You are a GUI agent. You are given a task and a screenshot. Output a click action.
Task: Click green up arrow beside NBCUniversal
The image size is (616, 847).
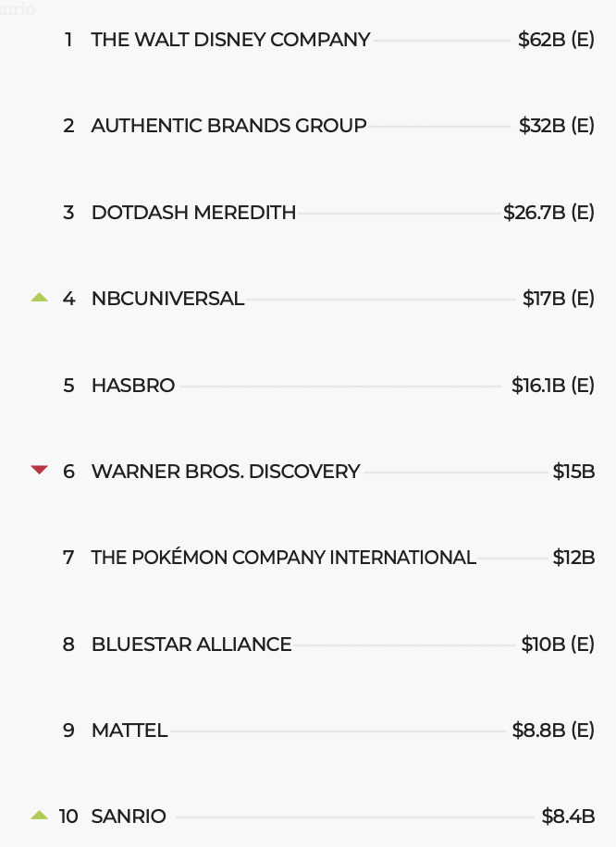coord(39,298)
